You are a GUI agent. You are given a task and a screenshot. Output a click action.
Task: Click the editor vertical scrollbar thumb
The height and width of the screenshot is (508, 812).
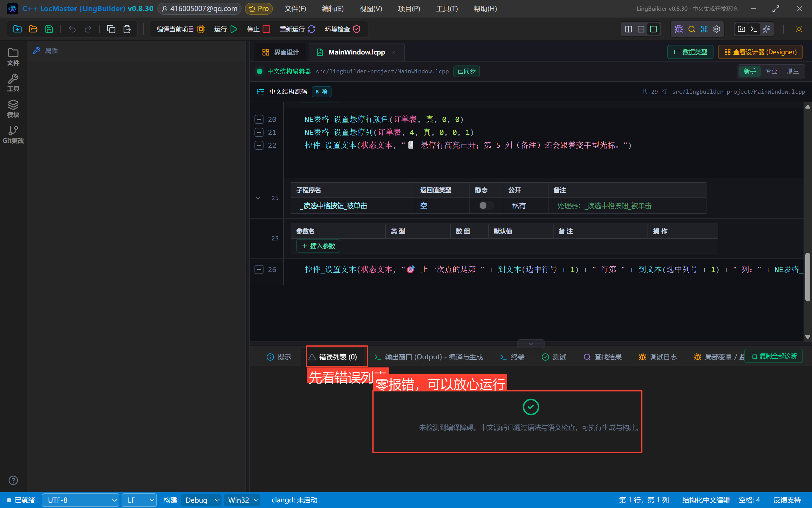click(x=807, y=277)
